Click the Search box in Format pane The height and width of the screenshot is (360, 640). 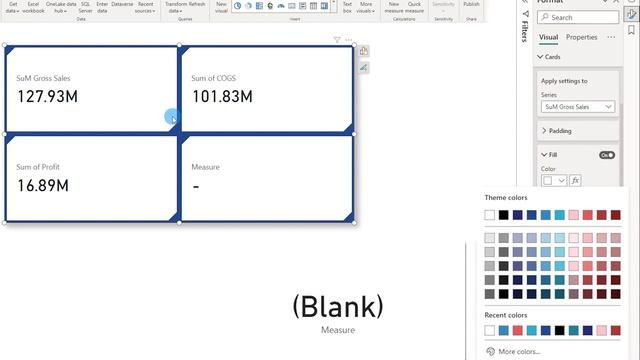tap(578, 18)
